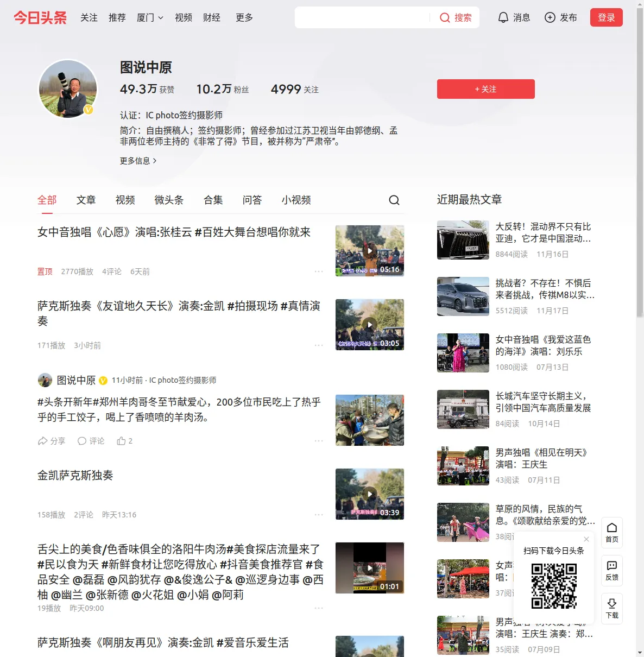This screenshot has width=644, height=657.
Task: Open more options for 《心愿》 video post
Action: 319,271
